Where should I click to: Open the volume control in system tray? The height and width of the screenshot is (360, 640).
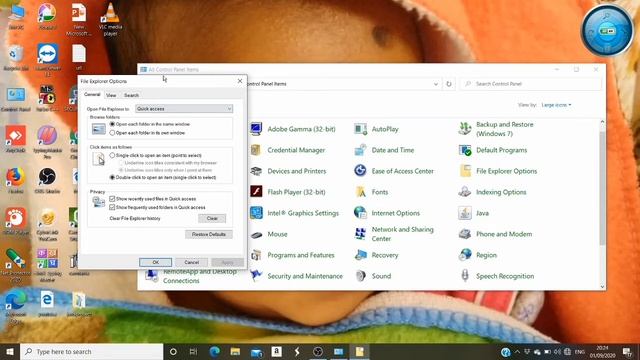click(x=557, y=352)
